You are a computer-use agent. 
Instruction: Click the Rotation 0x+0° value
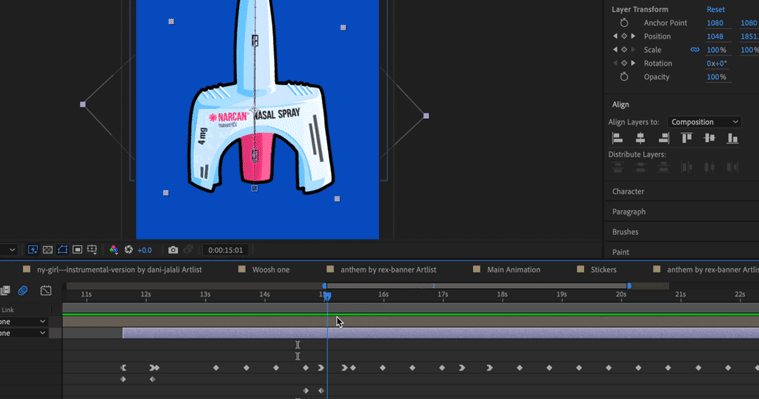point(716,63)
